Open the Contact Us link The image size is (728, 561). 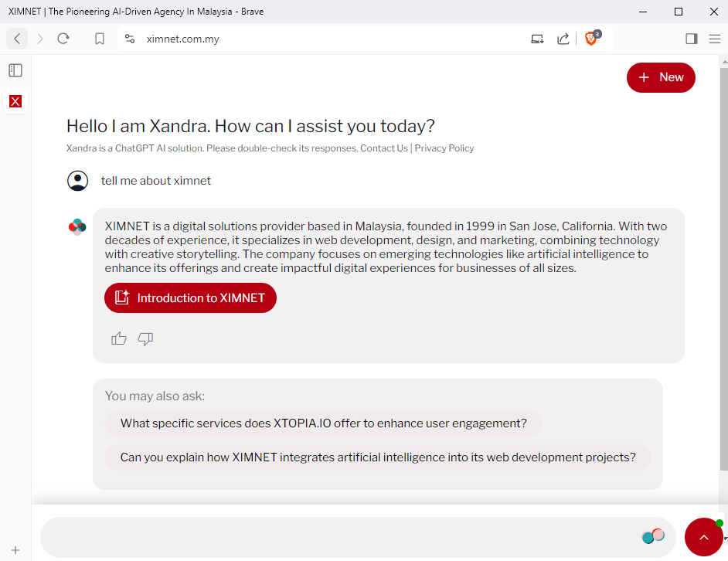click(384, 148)
